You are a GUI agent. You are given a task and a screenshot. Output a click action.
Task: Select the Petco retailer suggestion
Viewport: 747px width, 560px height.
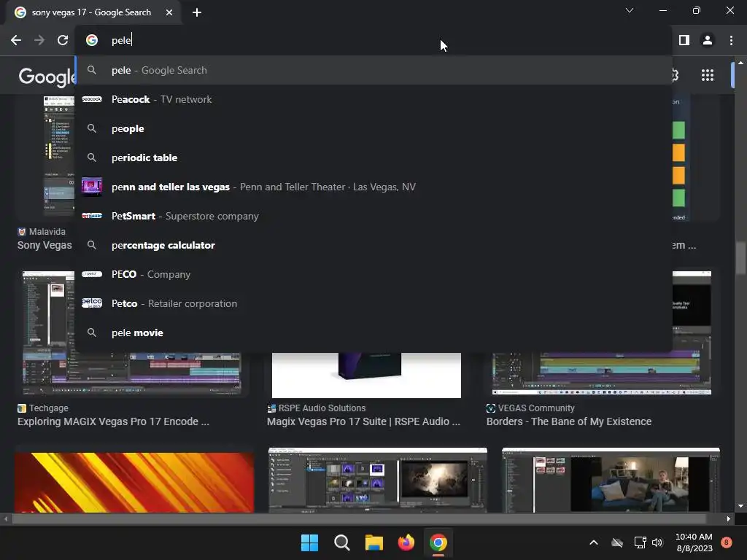pos(373,303)
